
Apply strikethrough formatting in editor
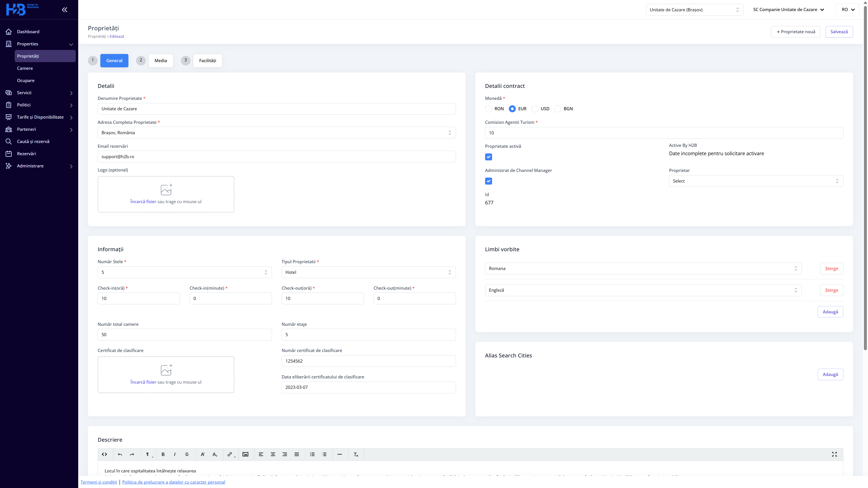187,454
